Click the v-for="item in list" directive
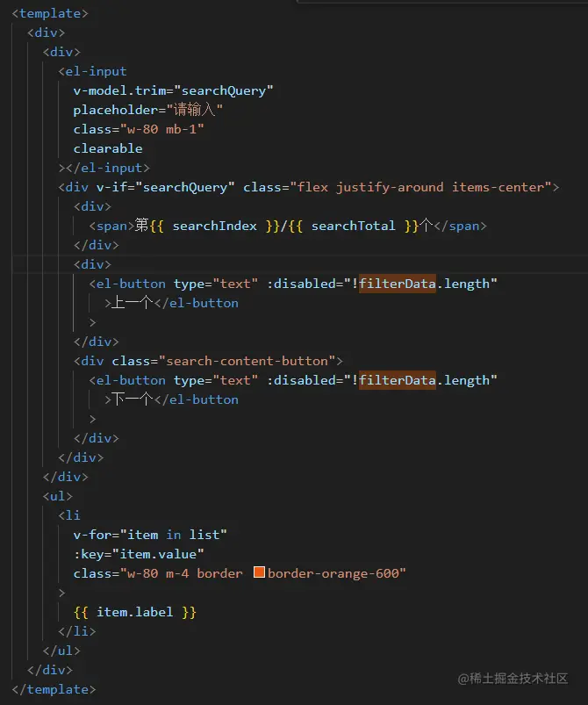Screen dimensions: 588x705 (x=150, y=535)
